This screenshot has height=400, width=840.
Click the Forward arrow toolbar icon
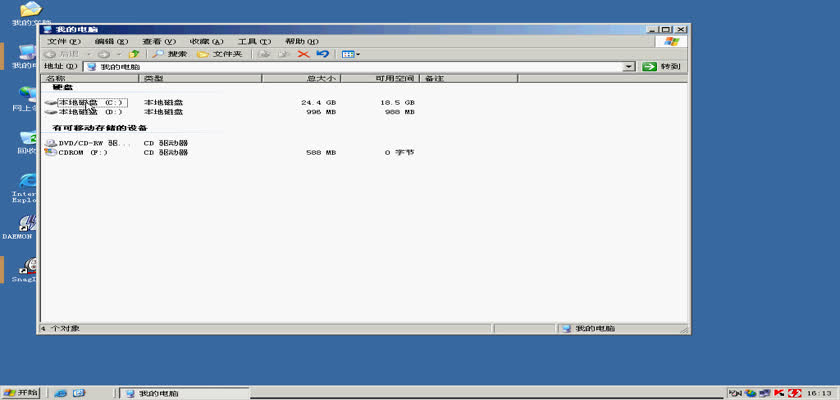(x=103, y=54)
